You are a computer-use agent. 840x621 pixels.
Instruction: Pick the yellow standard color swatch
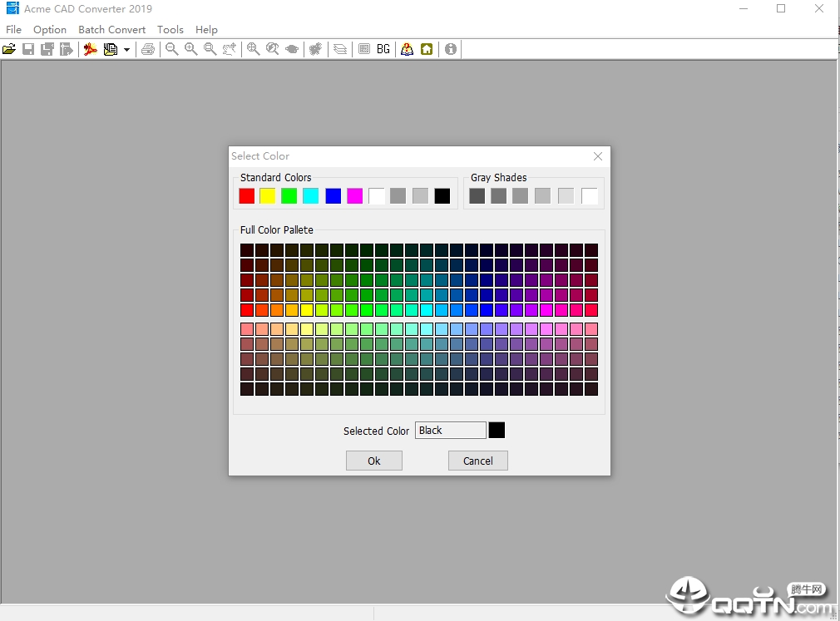[x=267, y=196]
